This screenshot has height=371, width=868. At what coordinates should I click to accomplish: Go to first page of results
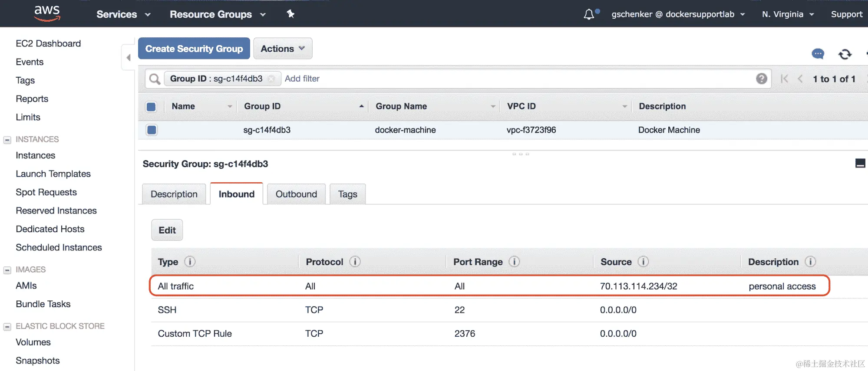click(x=784, y=79)
